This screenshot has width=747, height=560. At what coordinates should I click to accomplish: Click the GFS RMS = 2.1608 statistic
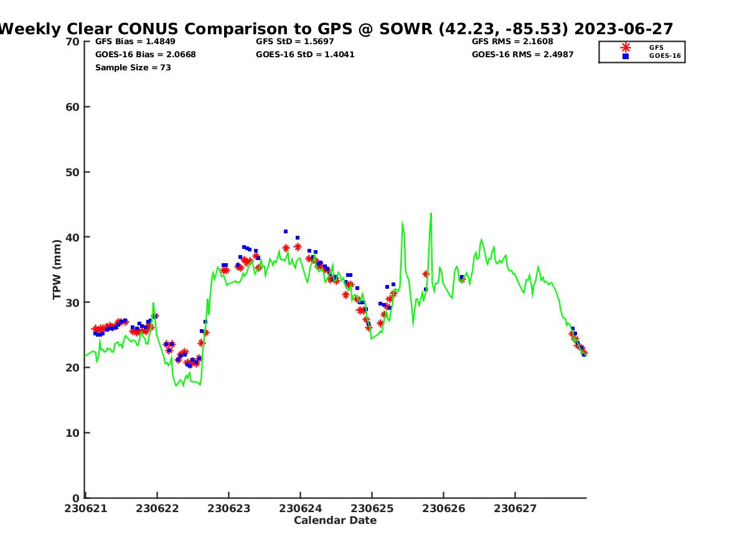511,42
